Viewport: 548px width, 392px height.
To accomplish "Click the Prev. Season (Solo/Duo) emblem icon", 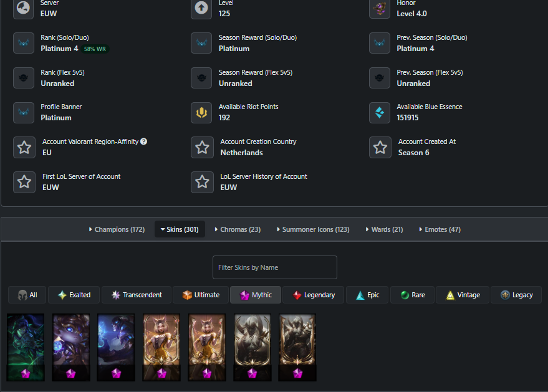I will point(380,43).
